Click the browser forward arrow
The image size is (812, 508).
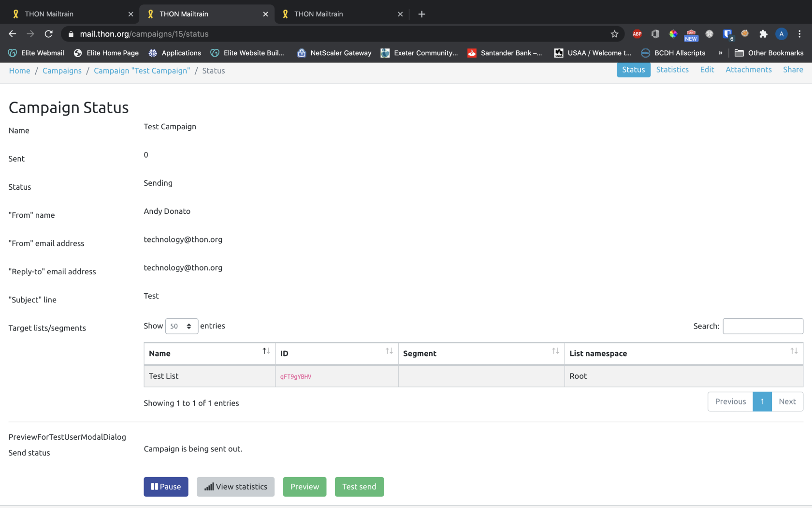tap(30, 34)
